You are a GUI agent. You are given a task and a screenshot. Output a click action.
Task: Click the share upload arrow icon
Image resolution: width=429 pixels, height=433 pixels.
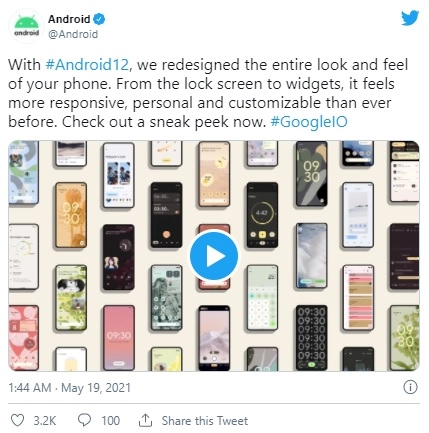coord(145,420)
